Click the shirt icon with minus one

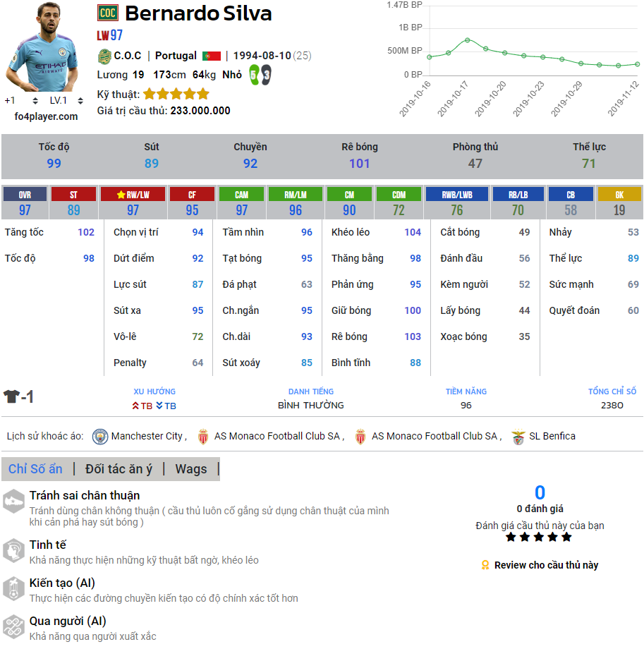click(x=18, y=397)
